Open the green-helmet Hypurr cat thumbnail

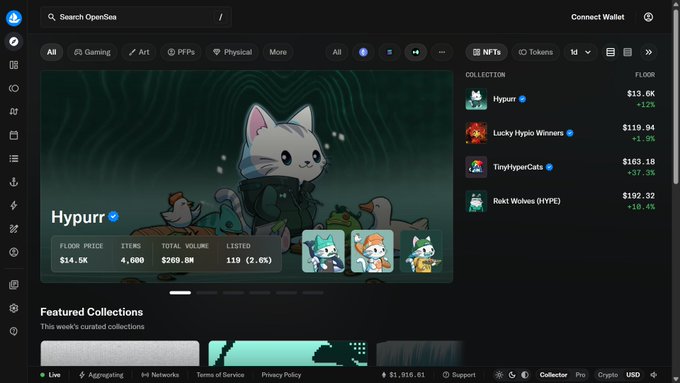(x=421, y=251)
